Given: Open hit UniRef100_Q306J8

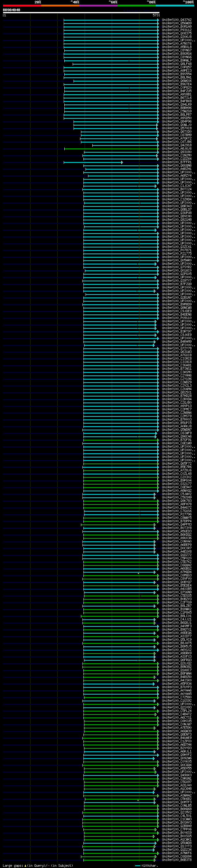Looking at the screenshot, I should (x=177, y=37).
